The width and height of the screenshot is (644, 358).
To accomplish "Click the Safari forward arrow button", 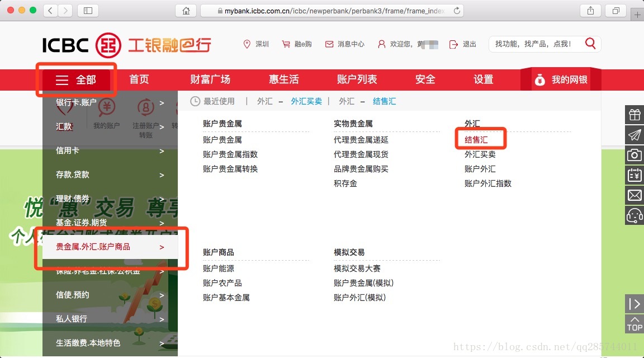I will pyautogui.click(x=65, y=11).
